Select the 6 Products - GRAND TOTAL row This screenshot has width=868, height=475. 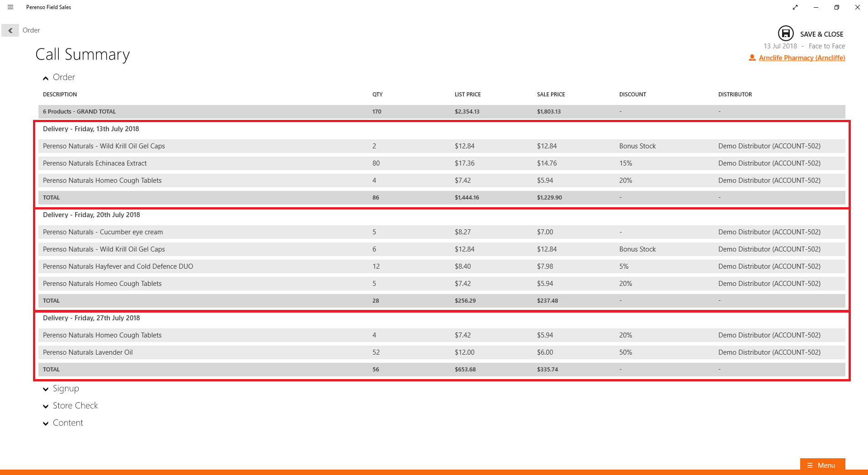442,112
